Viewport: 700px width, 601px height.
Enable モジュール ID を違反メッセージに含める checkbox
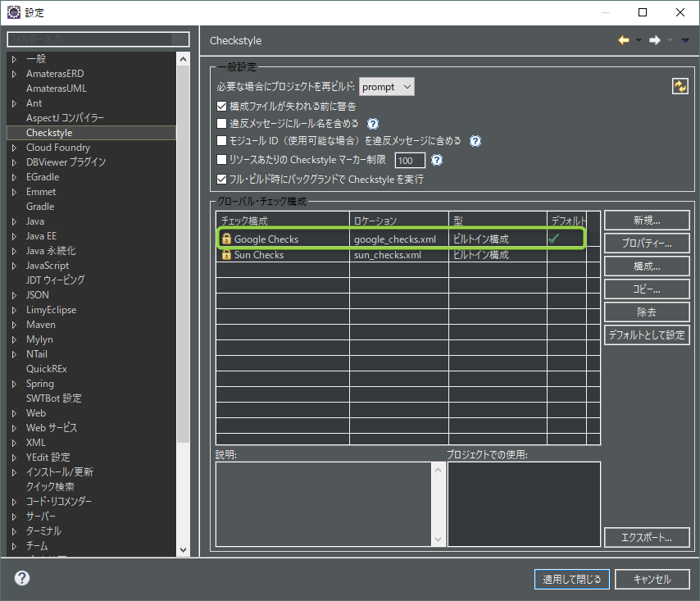(221, 141)
